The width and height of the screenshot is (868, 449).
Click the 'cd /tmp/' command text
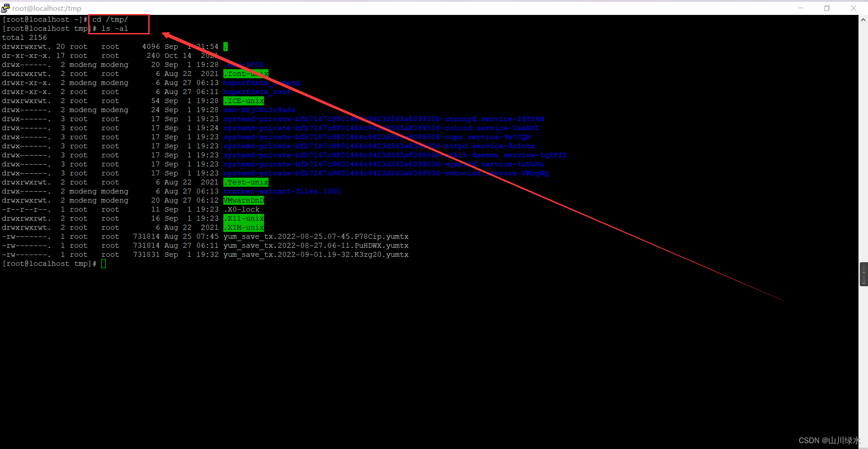coord(110,19)
